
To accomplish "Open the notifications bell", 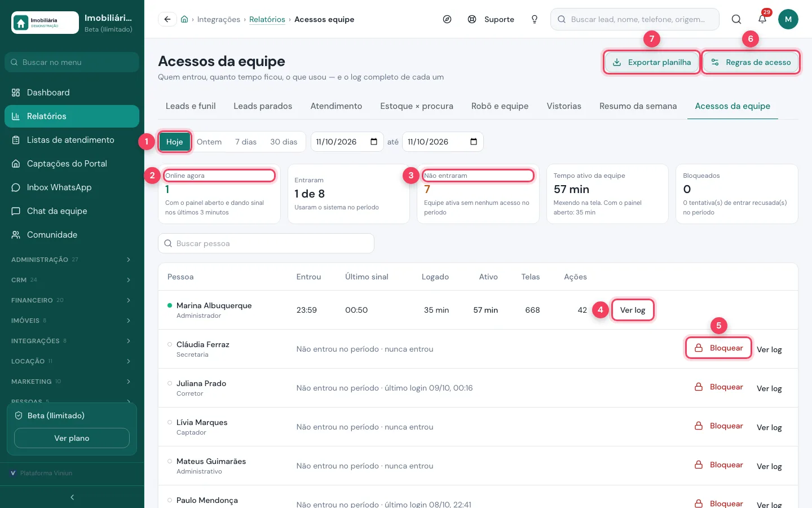I will click(x=762, y=19).
